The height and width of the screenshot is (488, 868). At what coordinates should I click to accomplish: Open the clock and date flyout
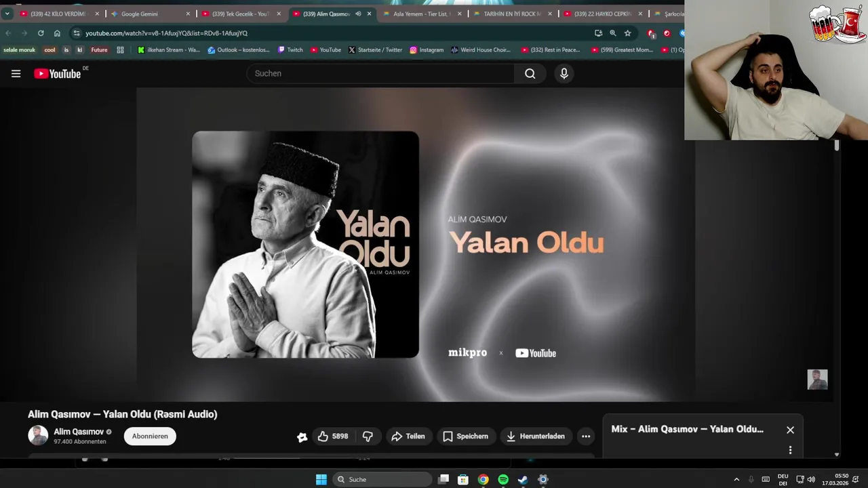pyautogui.click(x=834, y=479)
